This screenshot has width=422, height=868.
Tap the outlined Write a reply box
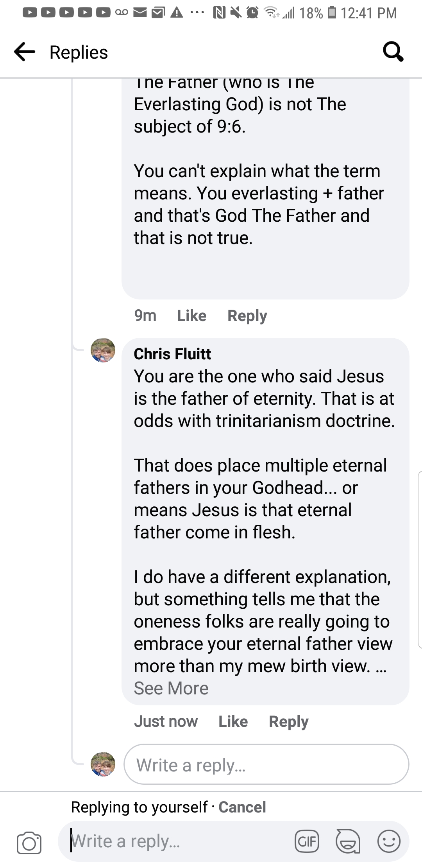(266, 765)
